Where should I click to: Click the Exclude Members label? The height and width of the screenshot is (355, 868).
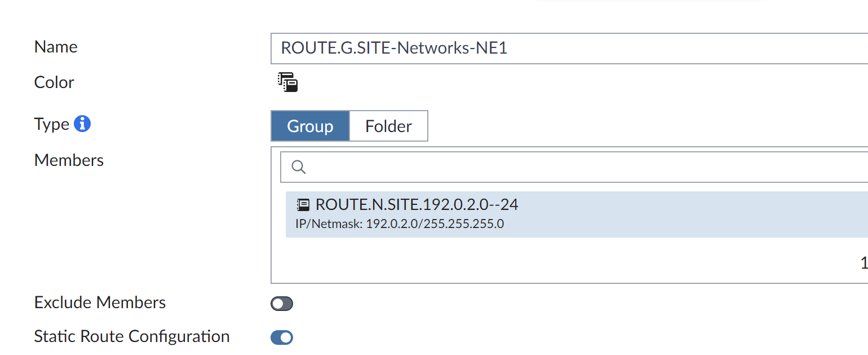pyautogui.click(x=100, y=303)
